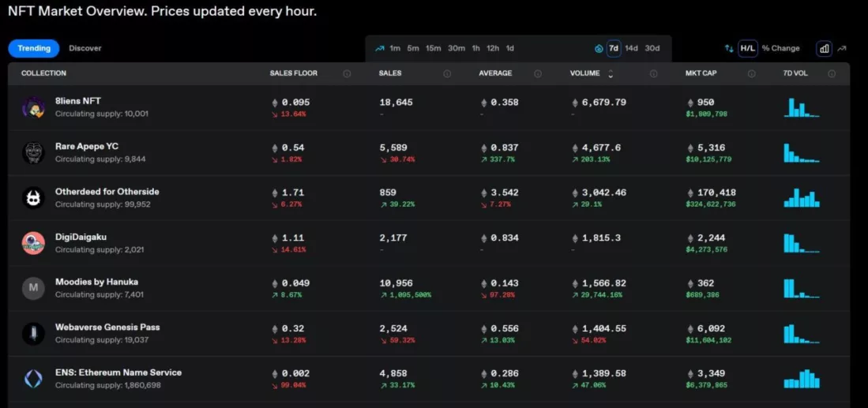Click the AVERAGE column header
The width and height of the screenshot is (868, 408).
click(495, 73)
